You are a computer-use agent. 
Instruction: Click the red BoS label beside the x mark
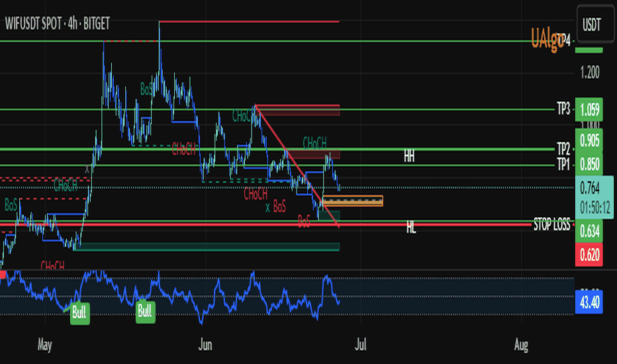click(x=279, y=206)
